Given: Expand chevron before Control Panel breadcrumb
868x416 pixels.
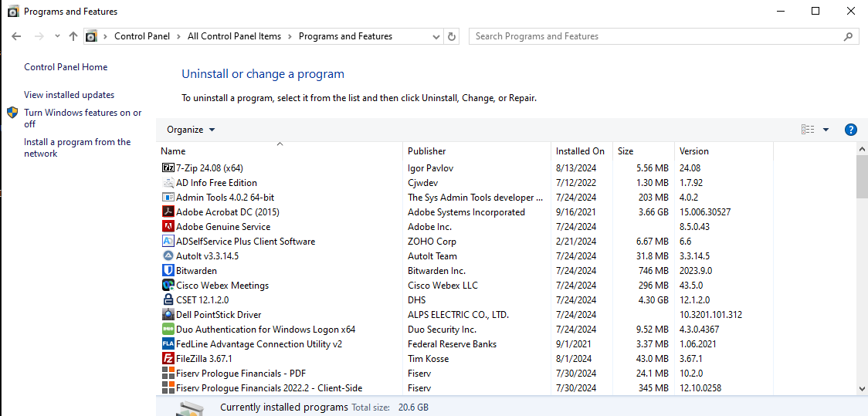Looking at the screenshot, I should 106,36.
